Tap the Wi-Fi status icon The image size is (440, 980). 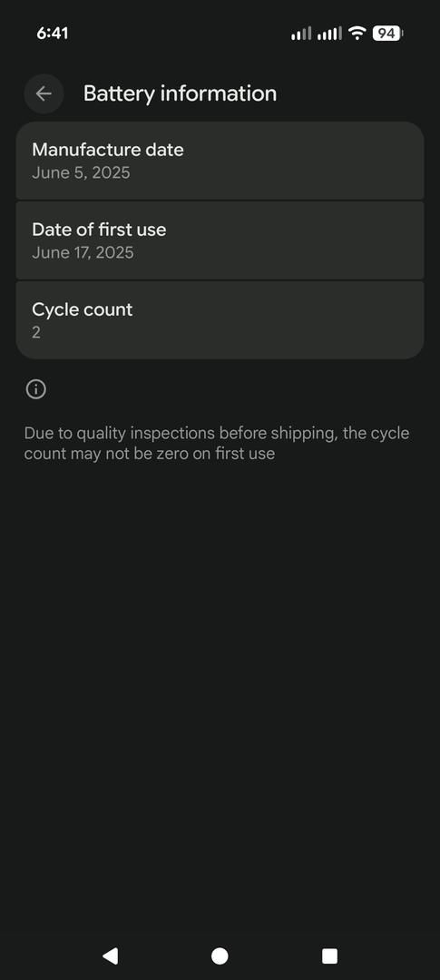pyautogui.click(x=357, y=34)
